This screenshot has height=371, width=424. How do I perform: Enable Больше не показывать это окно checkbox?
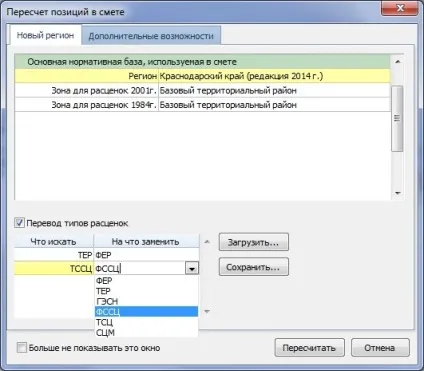(22, 348)
